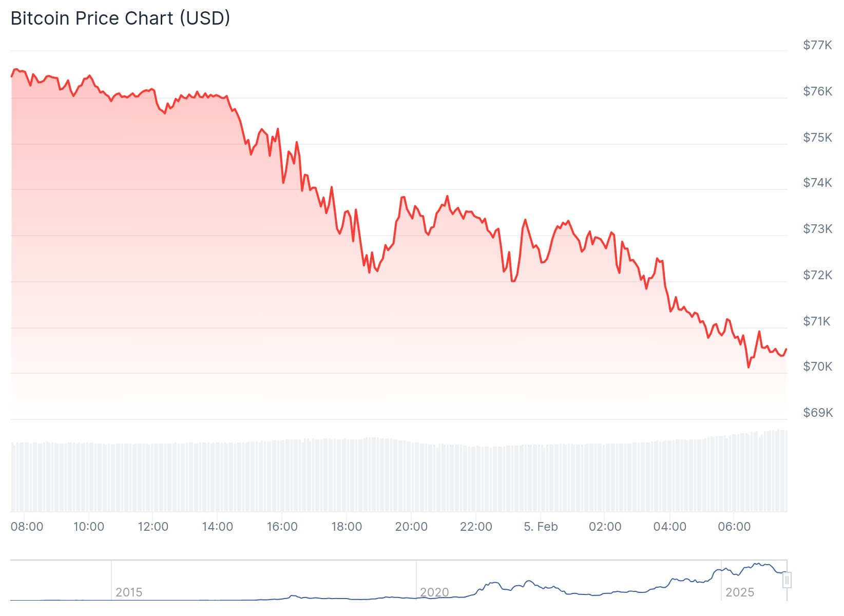Click the 08:00 time axis label
844x616 pixels.
[x=27, y=527]
